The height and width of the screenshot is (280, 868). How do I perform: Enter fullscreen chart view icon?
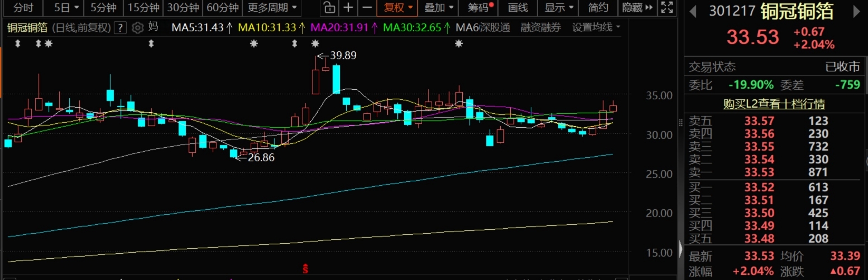pos(666,8)
